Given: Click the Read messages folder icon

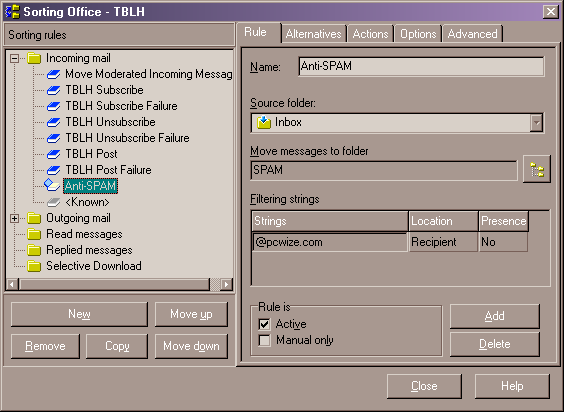Looking at the screenshot, I should [x=34, y=234].
